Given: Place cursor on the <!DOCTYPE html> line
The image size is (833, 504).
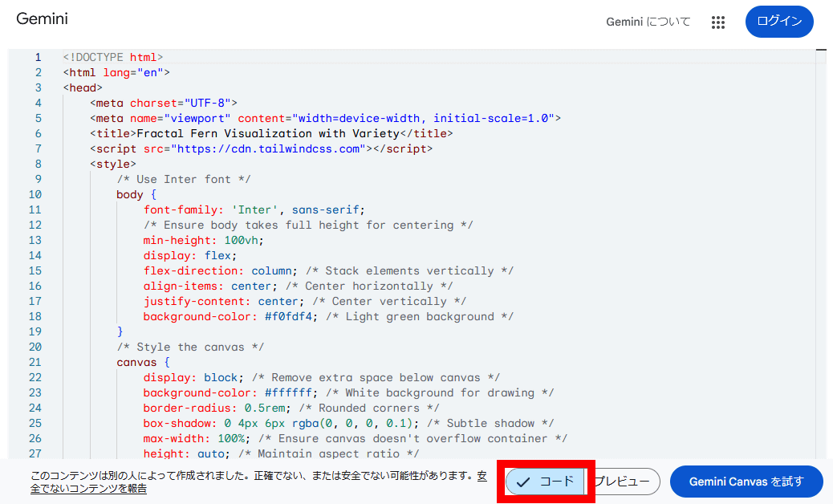Looking at the screenshot, I should pos(113,58).
